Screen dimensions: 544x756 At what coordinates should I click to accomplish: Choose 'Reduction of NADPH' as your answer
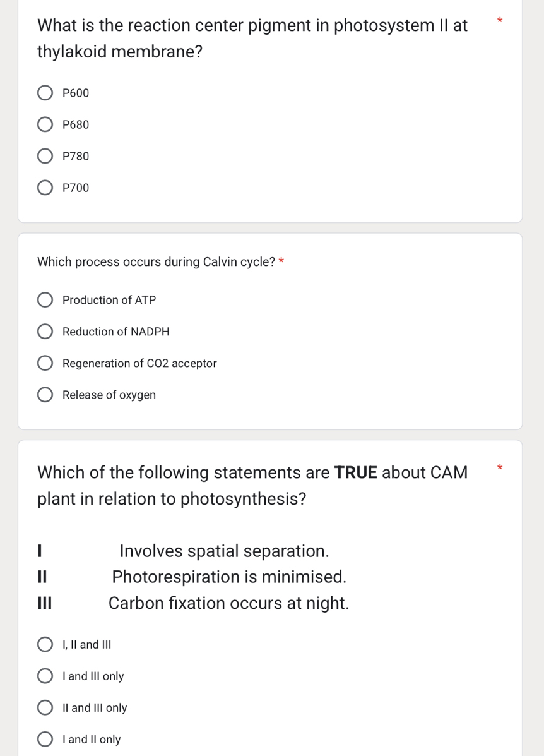click(x=45, y=332)
